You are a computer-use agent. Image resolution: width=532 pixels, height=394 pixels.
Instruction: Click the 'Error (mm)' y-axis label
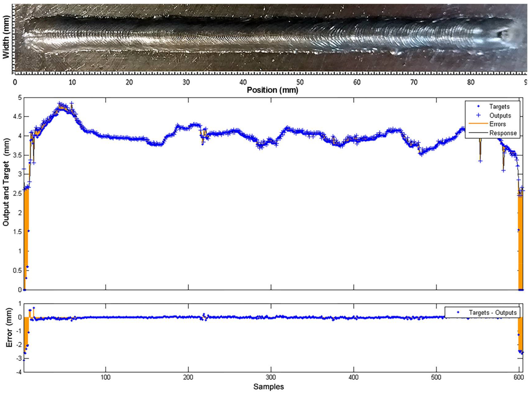point(9,327)
